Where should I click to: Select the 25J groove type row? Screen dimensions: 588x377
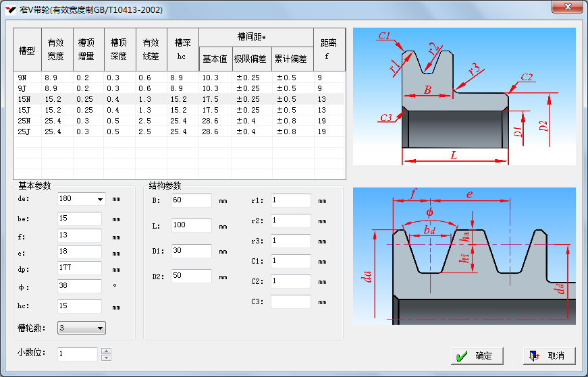coord(27,132)
